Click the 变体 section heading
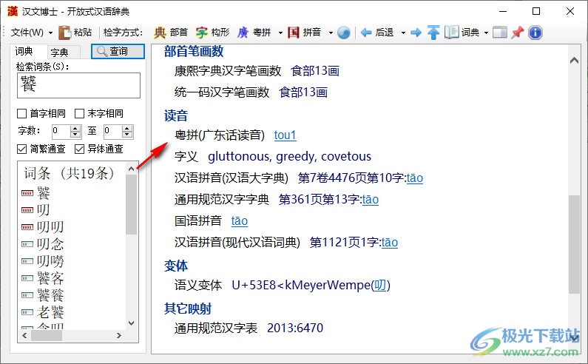The image size is (588, 364). pos(176,266)
